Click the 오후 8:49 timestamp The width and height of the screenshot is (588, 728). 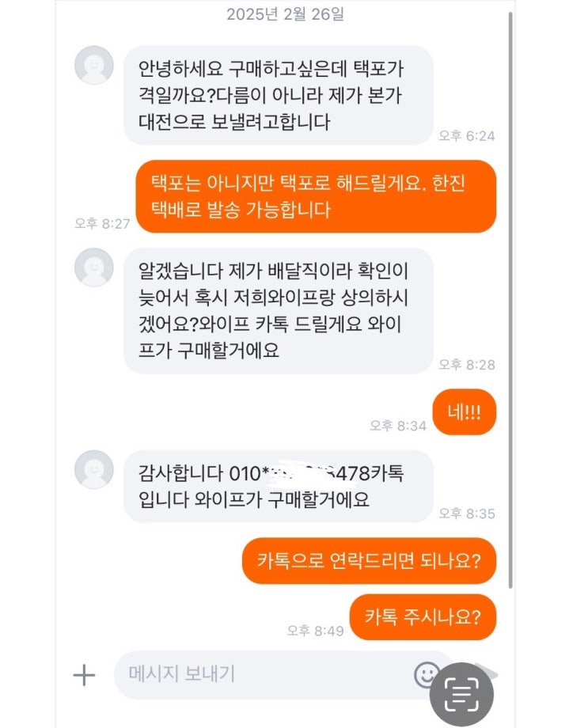(x=315, y=631)
